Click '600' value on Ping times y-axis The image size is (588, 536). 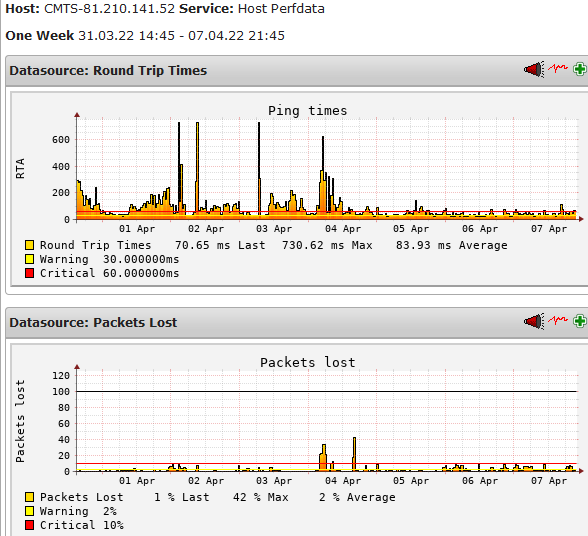pos(61,140)
